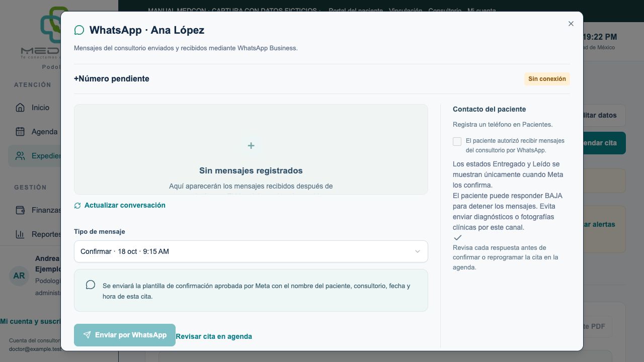Open Inicio via the home icon in sidebar

click(20, 108)
